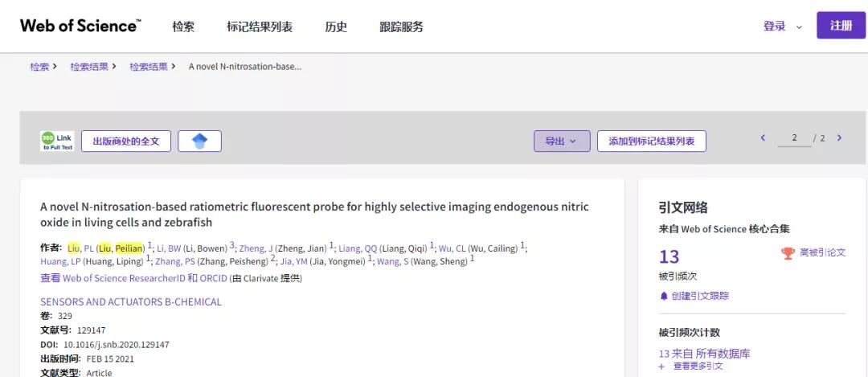
Task: Open the 历史 history menu
Action: pos(336,27)
